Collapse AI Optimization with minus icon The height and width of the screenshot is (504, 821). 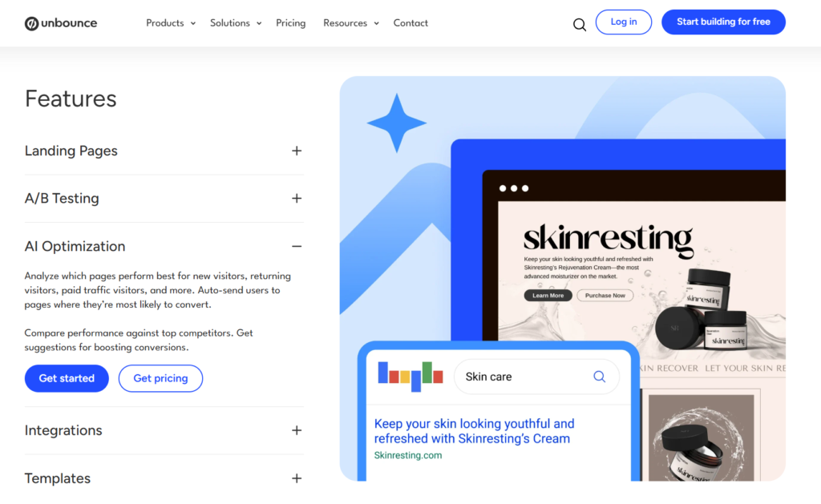pos(297,246)
